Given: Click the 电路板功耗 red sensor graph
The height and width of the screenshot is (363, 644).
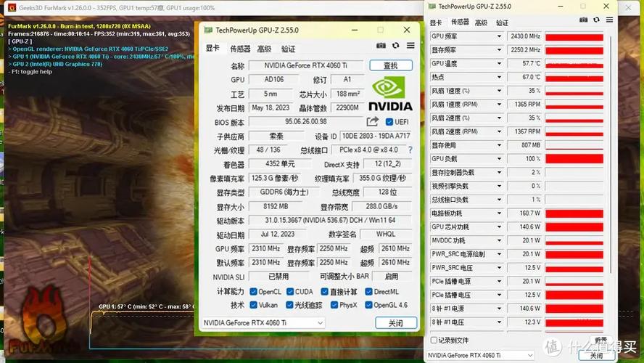Looking at the screenshot, I should click(x=574, y=213).
